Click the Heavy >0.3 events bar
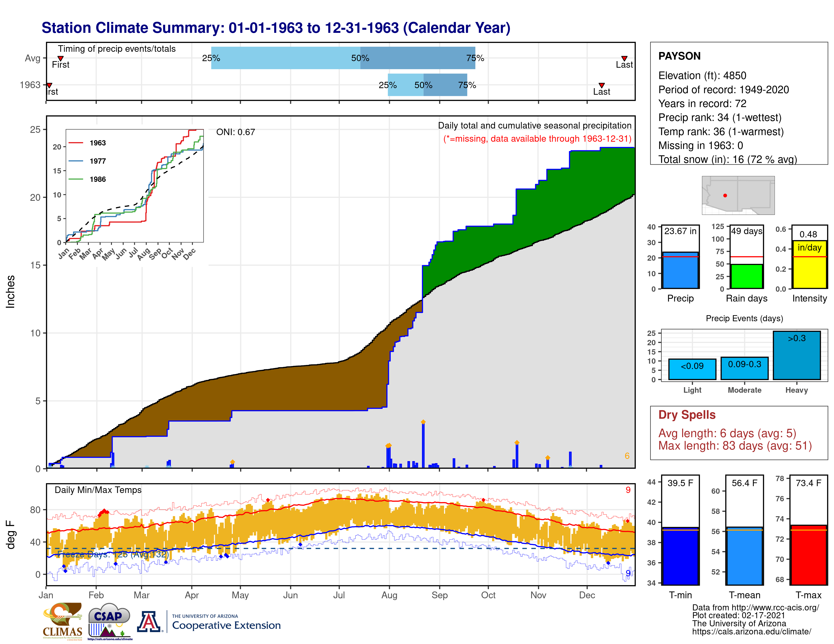This screenshot has width=834, height=644. (797, 355)
